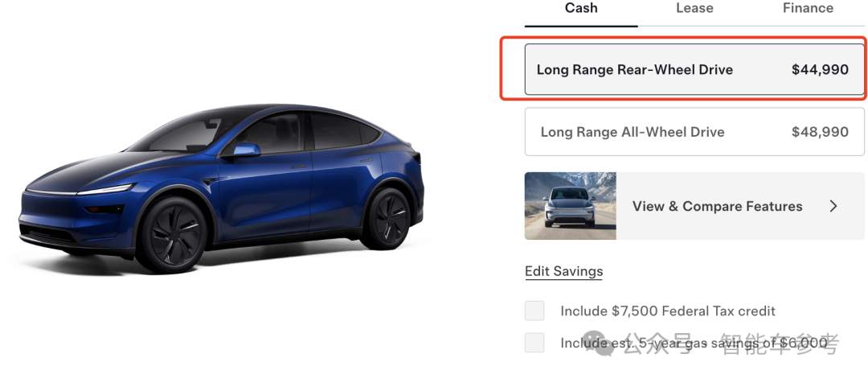Image resolution: width=868 pixels, height=379 pixels.
Task: Click the car's rear wheel
Action: (387, 218)
